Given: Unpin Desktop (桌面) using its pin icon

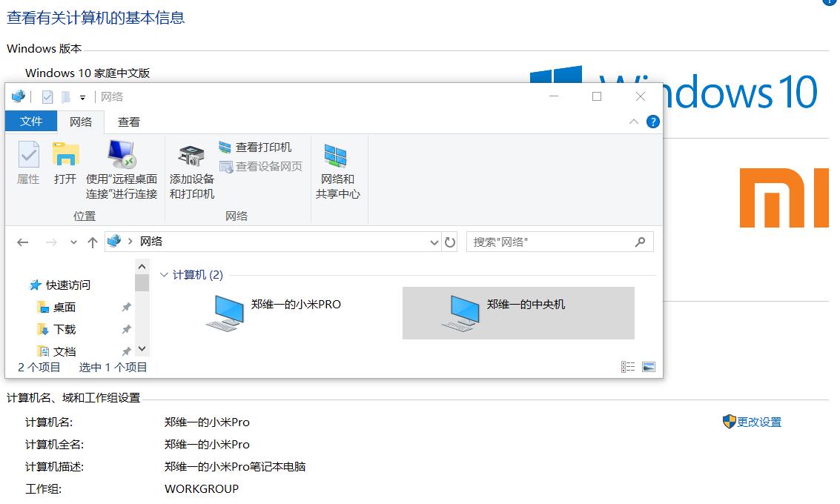Looking at the screenshot, I should click(x=127, y=307).
